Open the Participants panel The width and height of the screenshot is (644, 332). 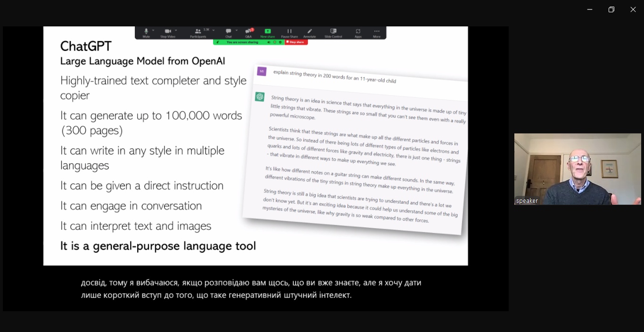click(x=198, y=32)
